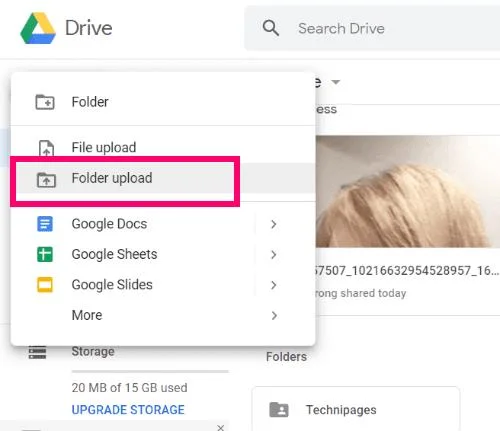Click the 20 MB of 15 GB used text
Image resolution: width=500 pixels, height=431 pixels.
point(129,388)
